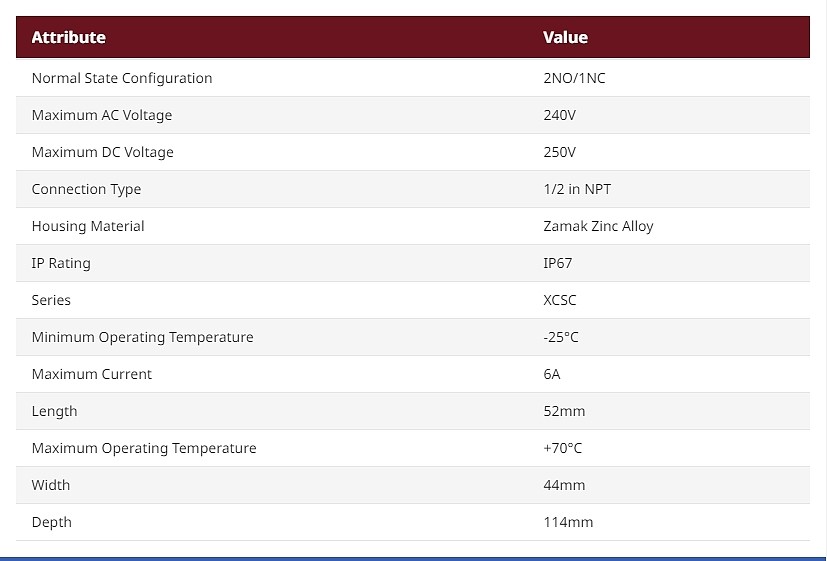Screen dimensions: 827x561
Task: Click the Attribute column header
Action: point(69,37)
